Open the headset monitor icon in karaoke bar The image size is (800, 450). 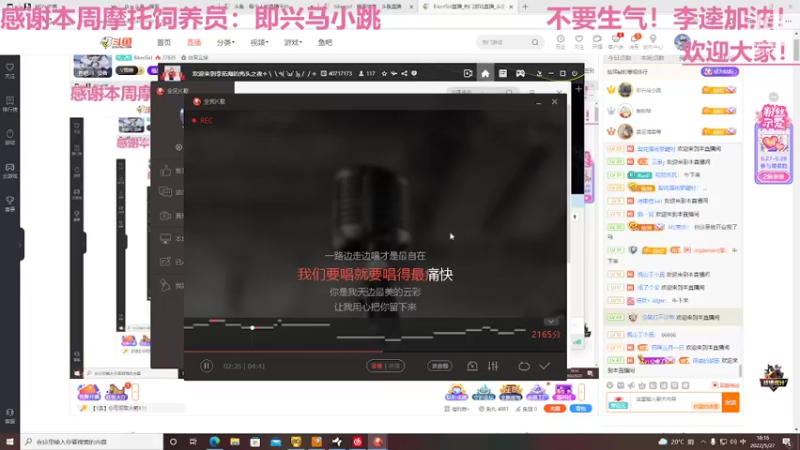(472, 366)
